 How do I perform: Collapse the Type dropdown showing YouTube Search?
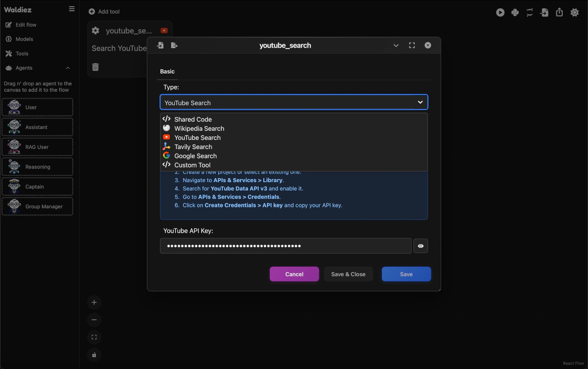click(420, 102)
